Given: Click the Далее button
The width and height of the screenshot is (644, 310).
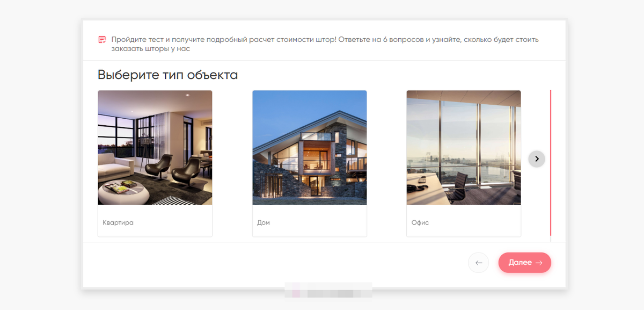Looking at the screenshot, I should (x=525, y=263).
